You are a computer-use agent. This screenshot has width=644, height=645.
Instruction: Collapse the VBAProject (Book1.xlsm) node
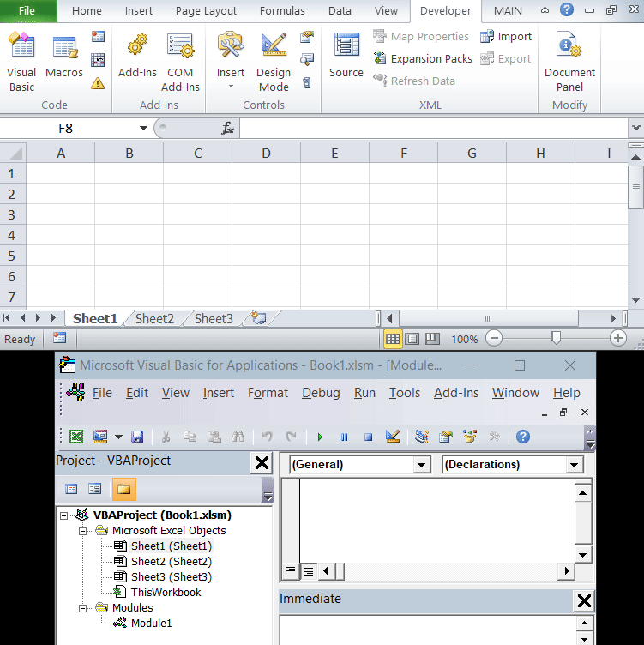[x=63, y=515]
